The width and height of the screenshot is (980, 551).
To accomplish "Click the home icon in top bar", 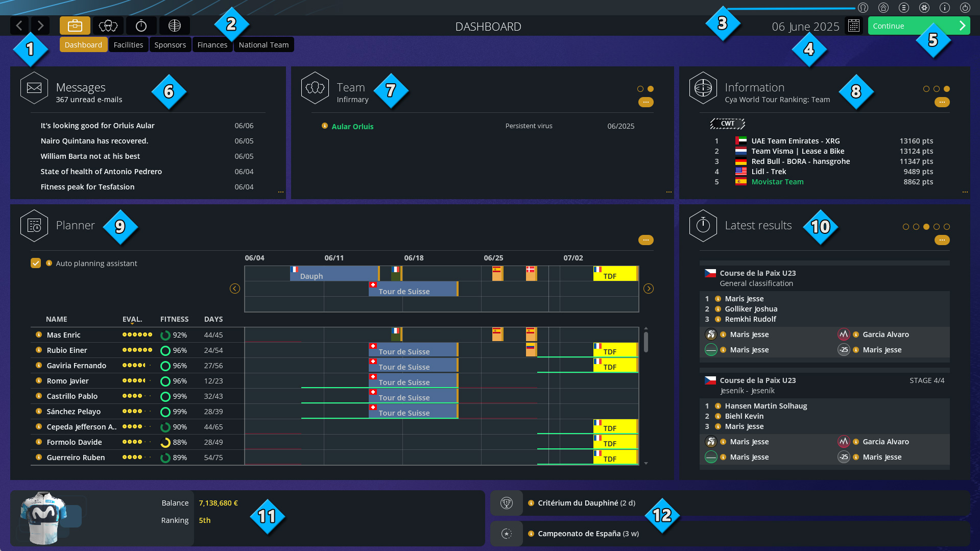I will pos(883,8).
